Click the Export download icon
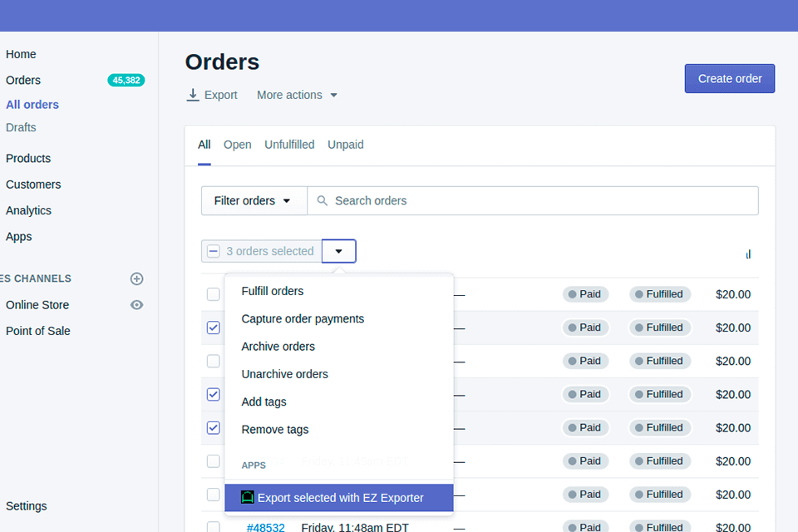 [x=193, y=95]
